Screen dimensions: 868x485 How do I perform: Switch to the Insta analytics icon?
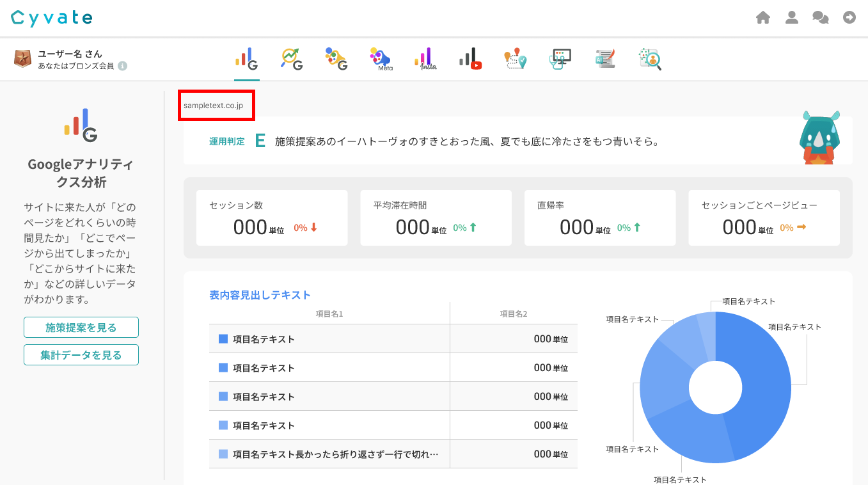[x=425, y=59]
